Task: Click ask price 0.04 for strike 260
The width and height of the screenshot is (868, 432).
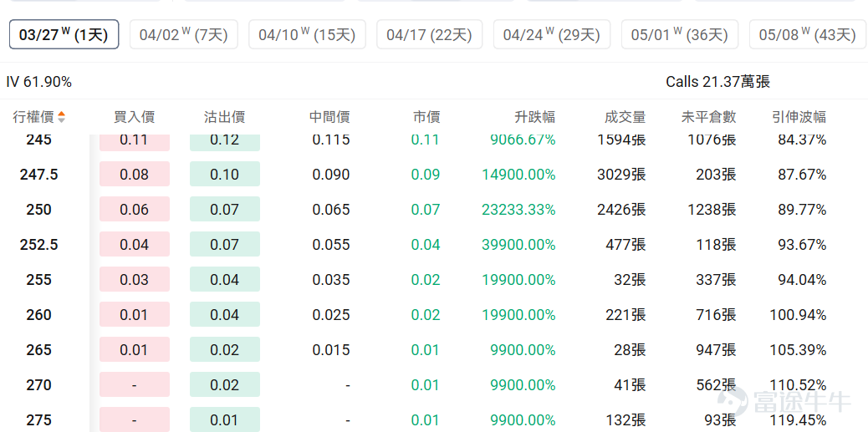Action: click(225, 315)
